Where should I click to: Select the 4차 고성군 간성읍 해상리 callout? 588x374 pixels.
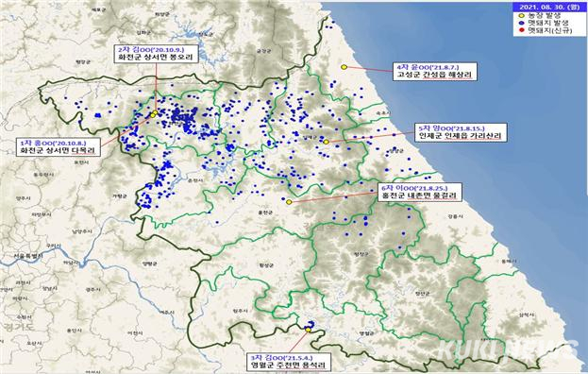tap(435, 71)
